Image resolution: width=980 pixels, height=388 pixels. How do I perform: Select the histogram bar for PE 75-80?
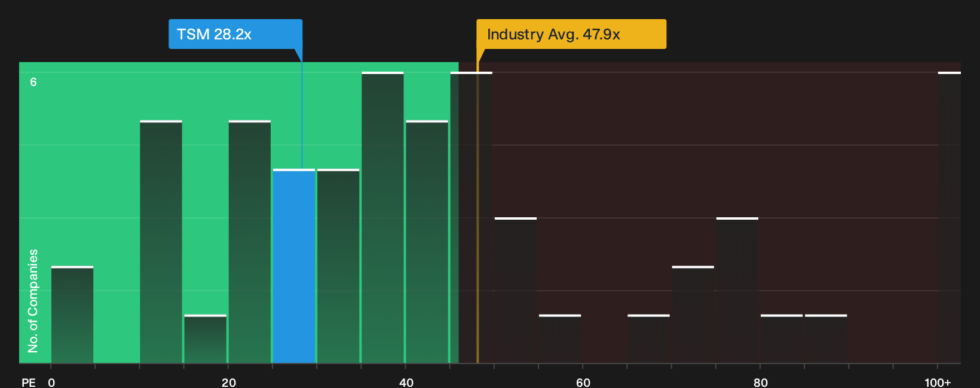pyautogui.click(x=737, y=290)
